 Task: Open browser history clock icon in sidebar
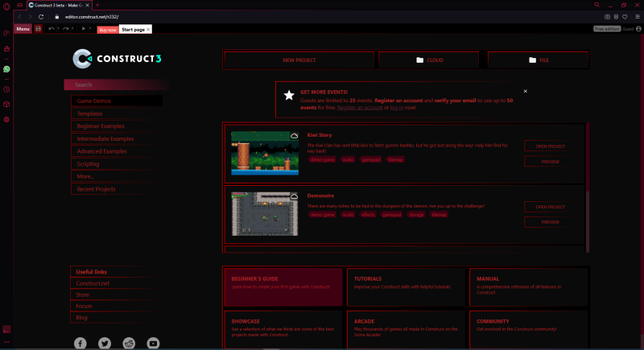(6, 89)
